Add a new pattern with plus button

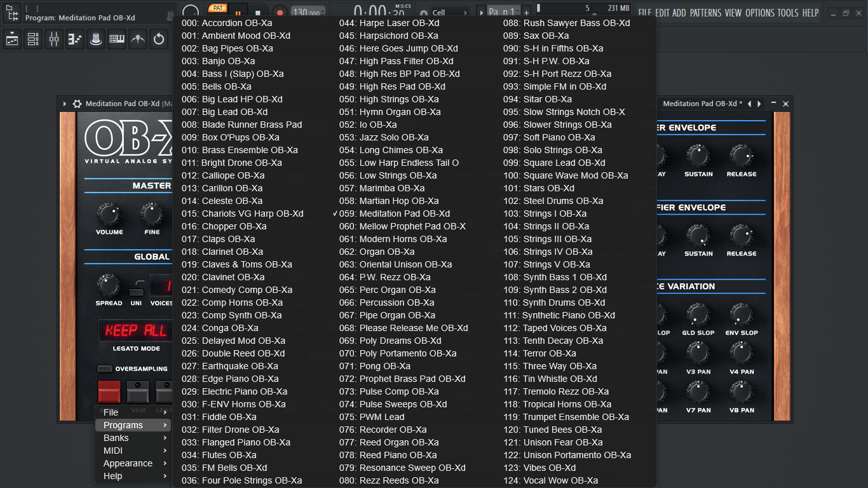526,12
